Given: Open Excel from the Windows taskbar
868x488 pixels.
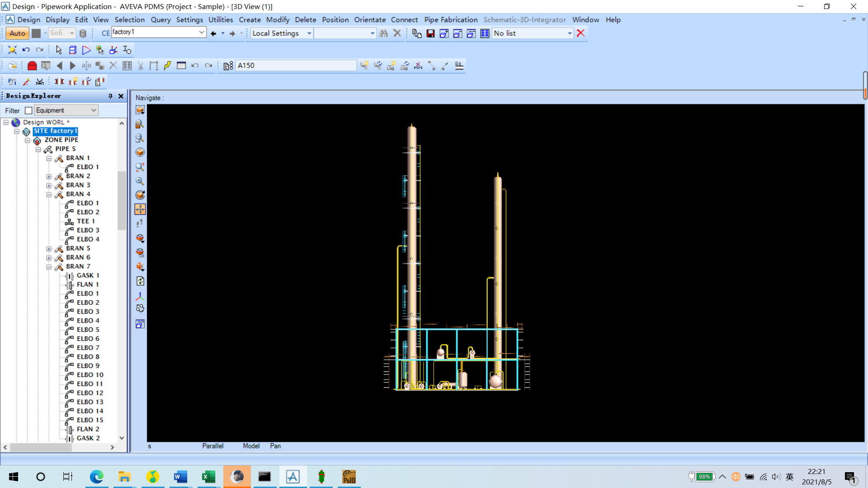Looking at the screenshot, I should coord(208,477).
